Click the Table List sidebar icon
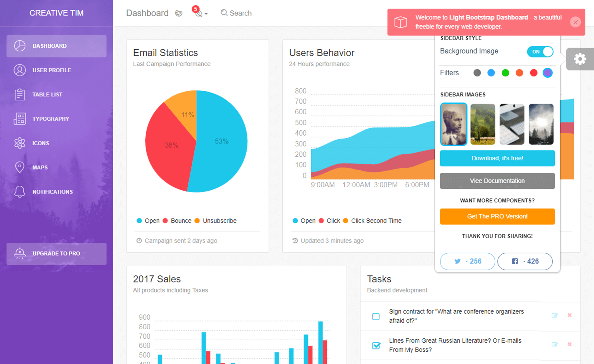Viewport: 594px width, 364px height. 19,94
